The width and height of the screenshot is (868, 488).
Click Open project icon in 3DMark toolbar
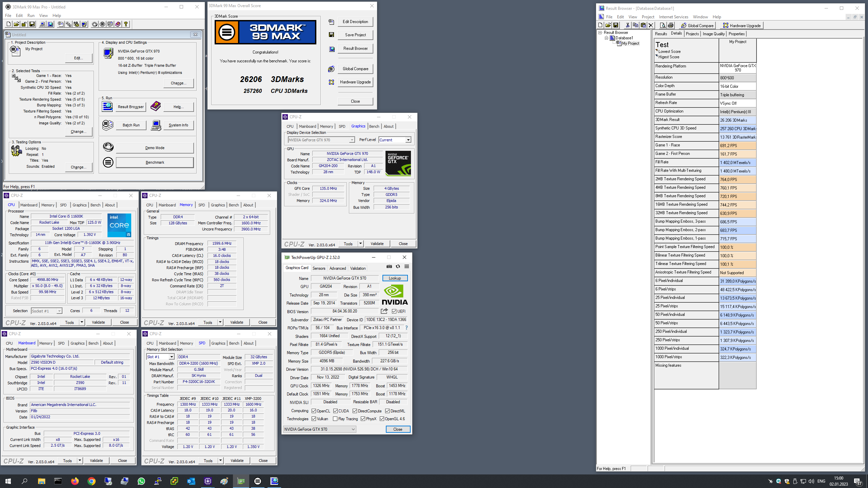pyautogui.click(x=16, y=24)
